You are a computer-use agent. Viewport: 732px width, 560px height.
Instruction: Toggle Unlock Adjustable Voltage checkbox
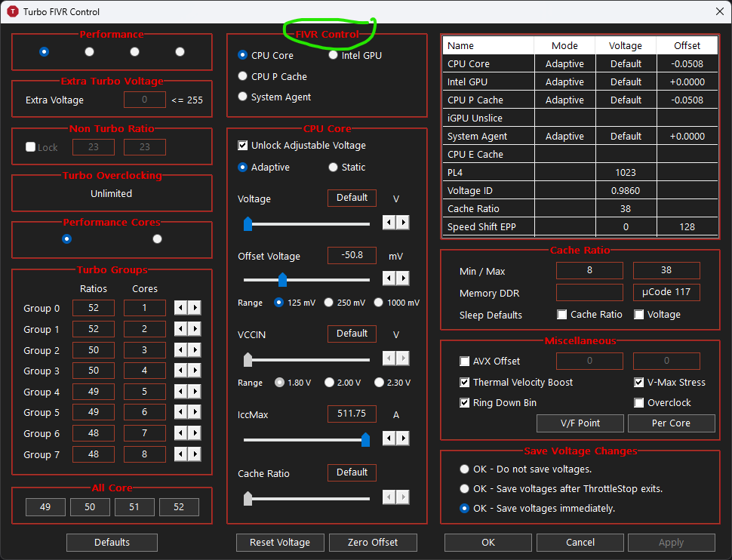coord(243,145)
